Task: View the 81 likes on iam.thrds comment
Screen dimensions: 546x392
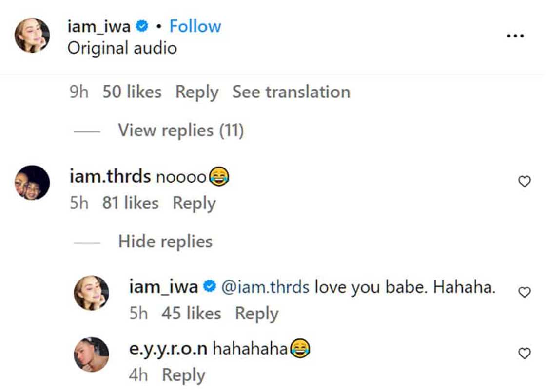Action: [130, 203]
